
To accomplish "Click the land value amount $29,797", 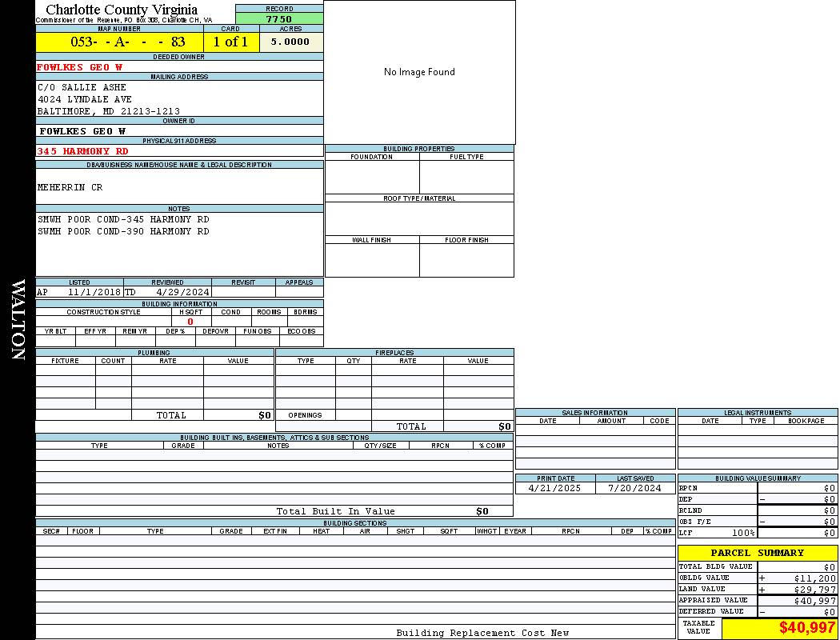I will click(814, 590).
